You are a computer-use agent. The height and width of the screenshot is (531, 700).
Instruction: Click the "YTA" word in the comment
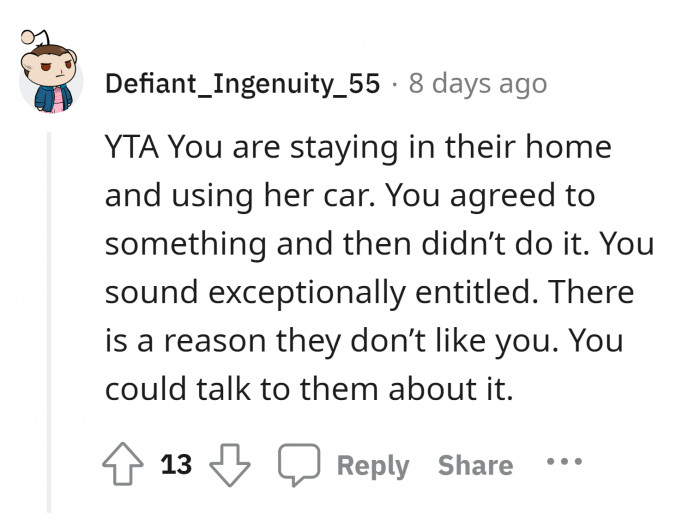click(131, 147)
